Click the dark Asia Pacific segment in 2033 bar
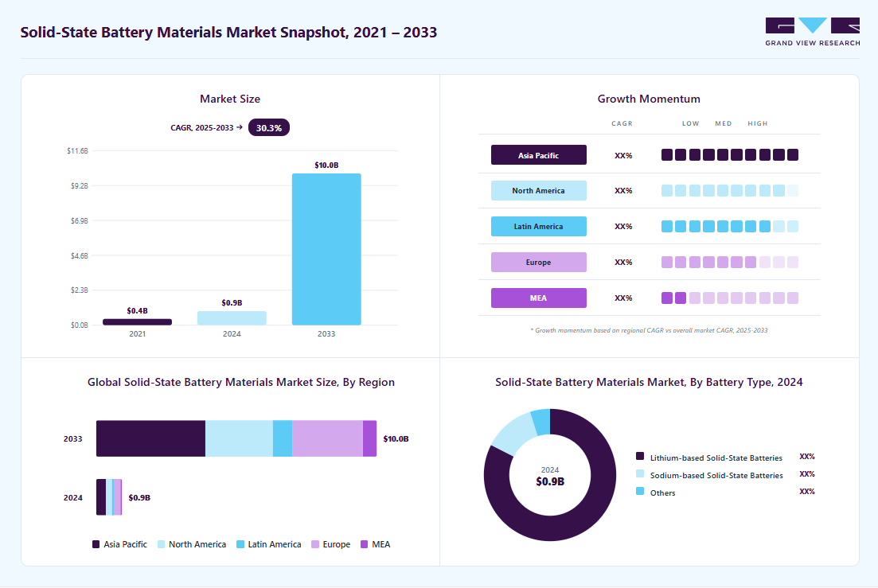The image size is (878, 588). pyautogui.click(x=150, y=438)
